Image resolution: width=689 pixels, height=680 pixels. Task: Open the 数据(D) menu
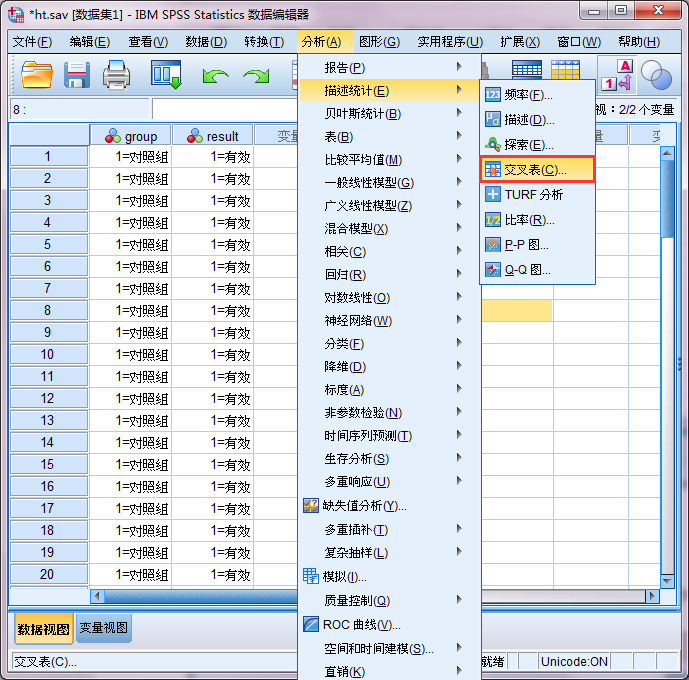point(206,42)
